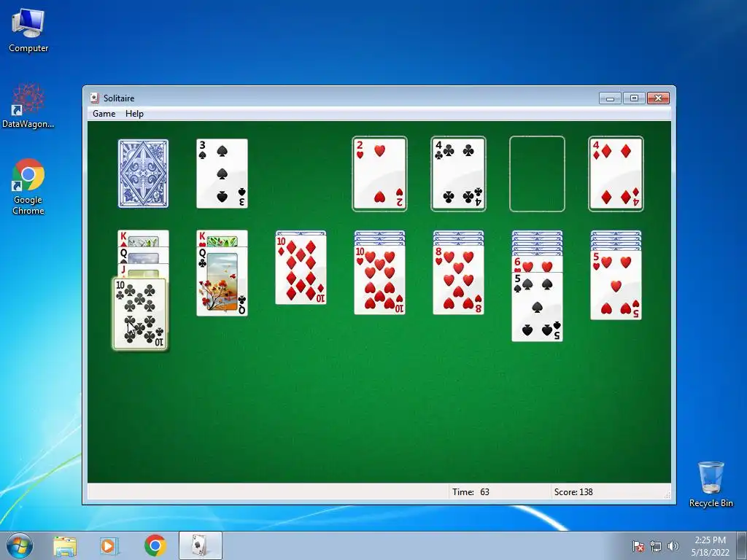The width and height of the screenshot is (747, 560).
Task: Select the Queen of clubs card
Action: (x=222, y=281)
